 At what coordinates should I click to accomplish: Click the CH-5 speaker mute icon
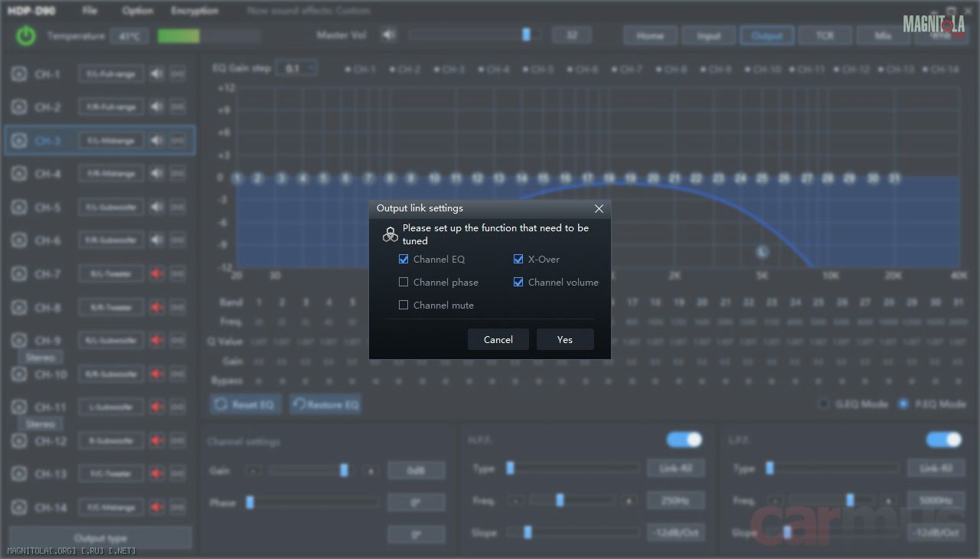coord(157,208)
